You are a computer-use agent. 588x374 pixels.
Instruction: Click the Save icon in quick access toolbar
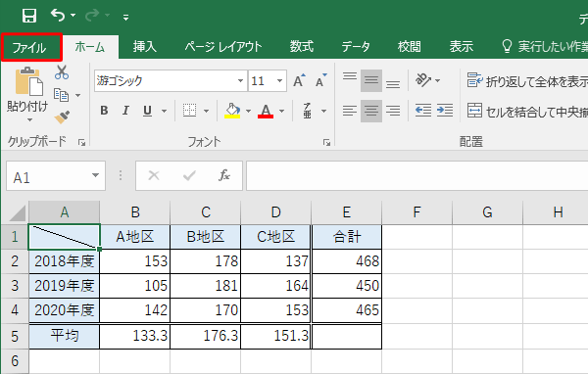(x=28, y=16)
